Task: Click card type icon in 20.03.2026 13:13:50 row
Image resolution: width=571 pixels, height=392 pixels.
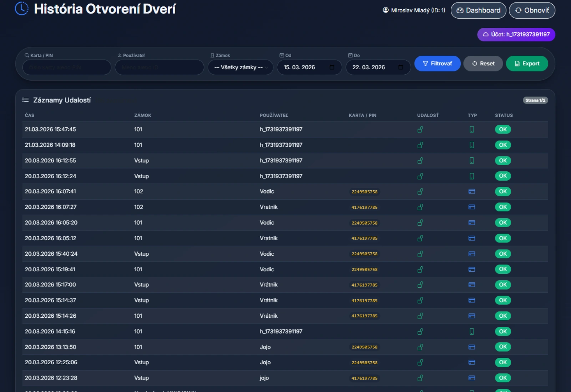Action: (x=471, y=347)
